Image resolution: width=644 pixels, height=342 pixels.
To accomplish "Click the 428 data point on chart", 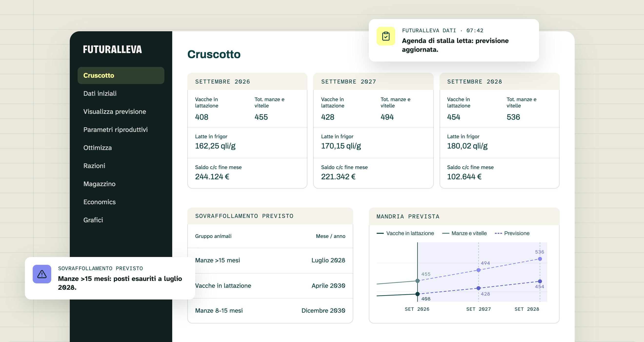I will [479, 288].
